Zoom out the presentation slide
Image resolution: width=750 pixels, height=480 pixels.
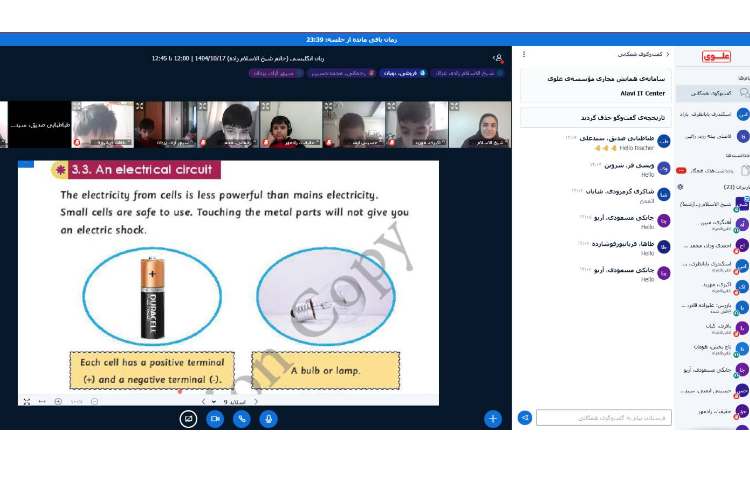click(x=94, y=402)
